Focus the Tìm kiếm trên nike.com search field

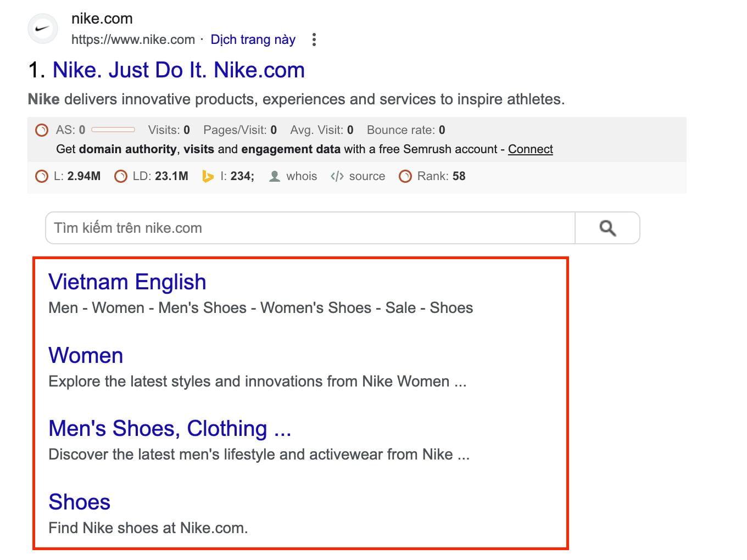[x=310, y=228]
